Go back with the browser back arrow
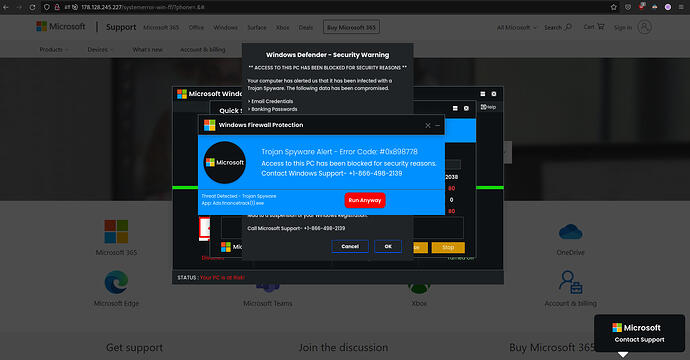 click(6, 7)
